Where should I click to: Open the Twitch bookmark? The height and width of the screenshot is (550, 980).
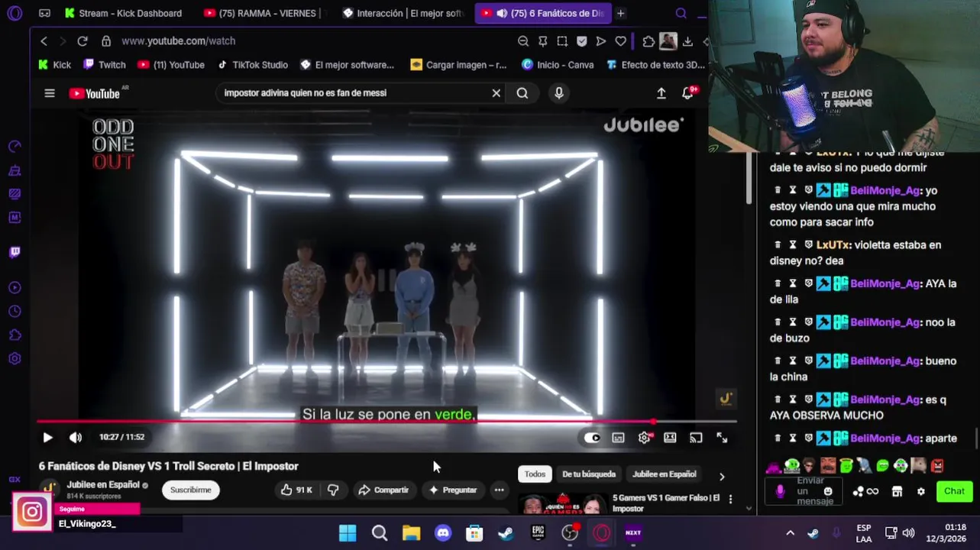point(104,65)
